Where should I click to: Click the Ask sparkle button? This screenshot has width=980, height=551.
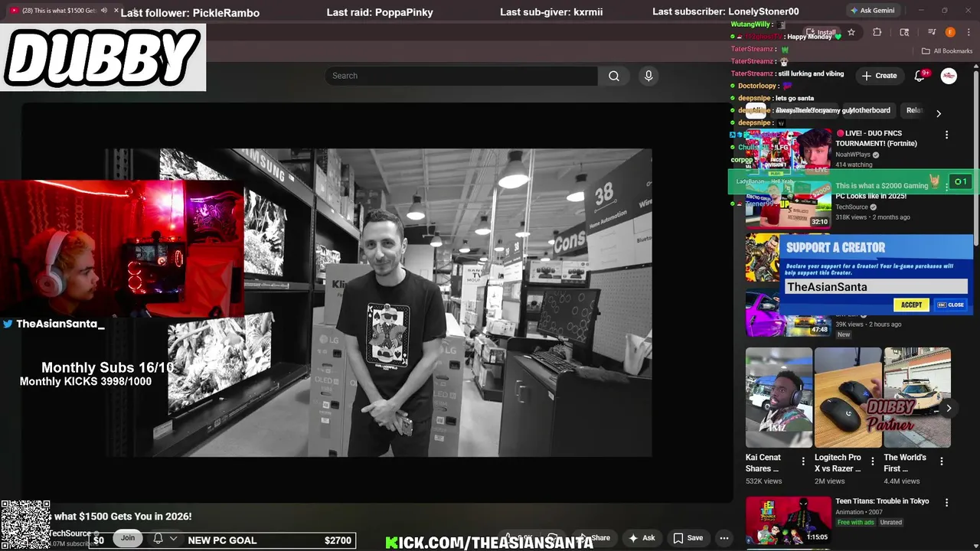[642, 538]
